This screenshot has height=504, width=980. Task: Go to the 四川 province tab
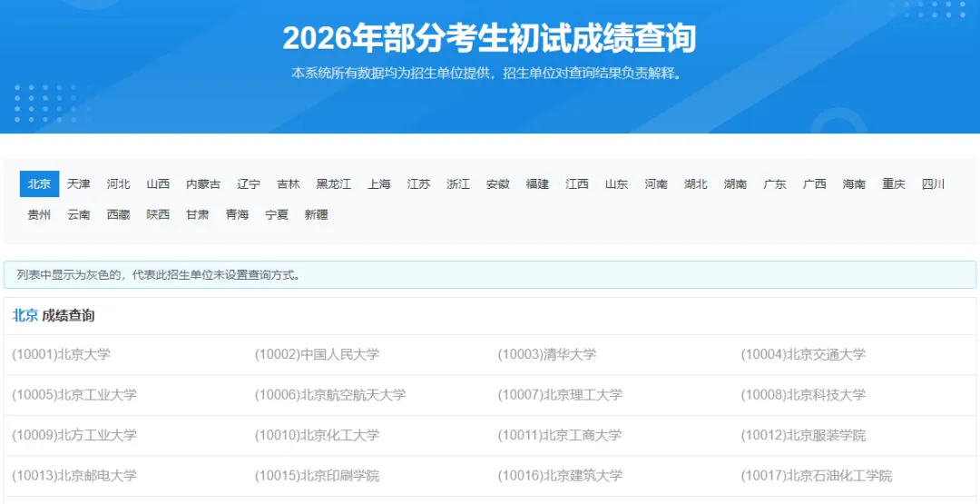tap(933, 183)
